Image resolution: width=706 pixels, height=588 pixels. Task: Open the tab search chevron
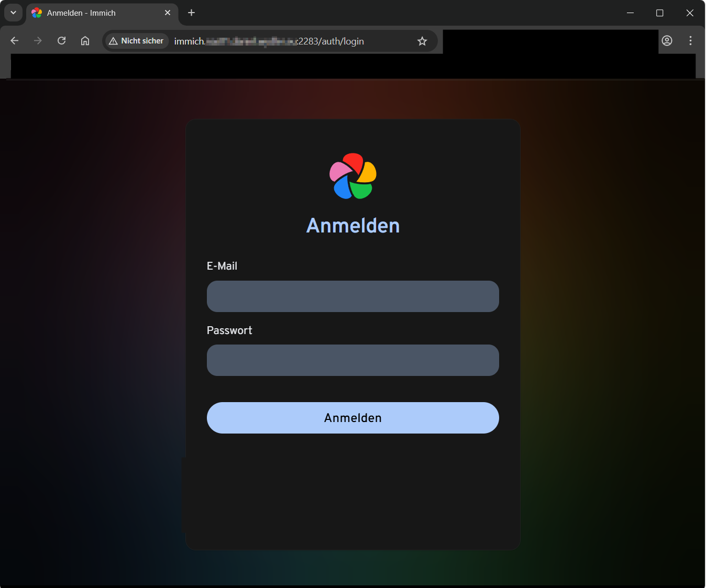pyautogui.click(x=13, y=13)
